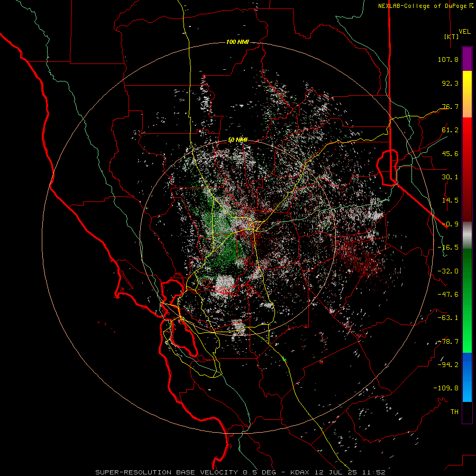Click the -109.8 legend value
This screenshot has width=476, height=476.
click(446, 388)
